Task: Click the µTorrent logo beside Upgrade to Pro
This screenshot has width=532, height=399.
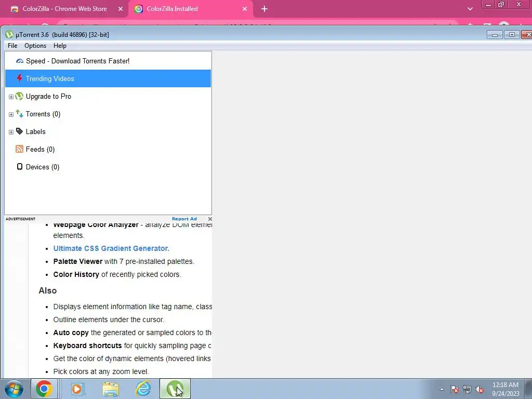Action: [x=19, y=96]
